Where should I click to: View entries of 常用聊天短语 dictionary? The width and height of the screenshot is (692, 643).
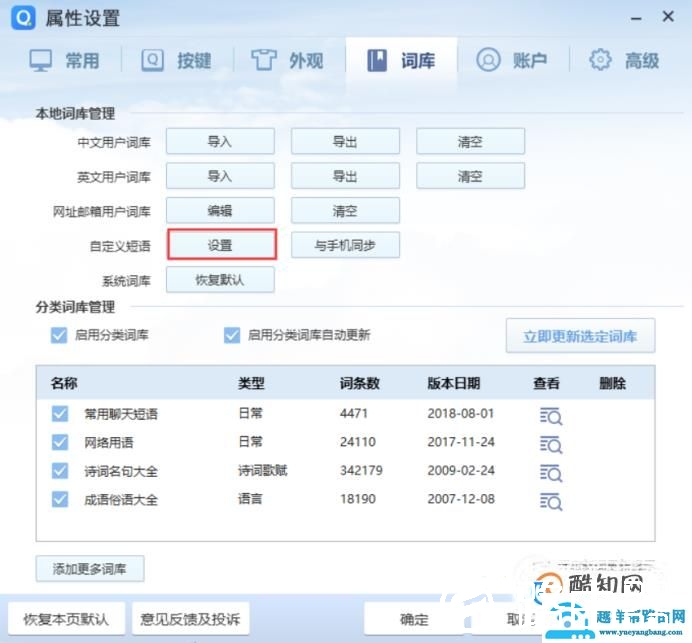click(551, 415)
